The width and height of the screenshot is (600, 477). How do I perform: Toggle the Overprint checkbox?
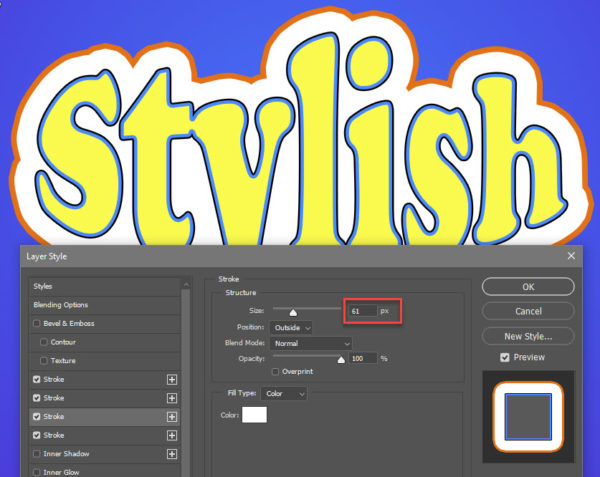275,372
